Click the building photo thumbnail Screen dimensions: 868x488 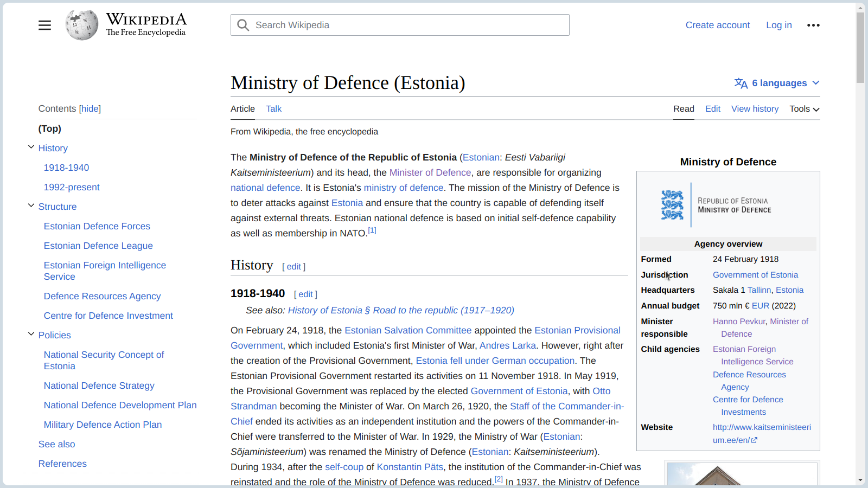(742, 473)
